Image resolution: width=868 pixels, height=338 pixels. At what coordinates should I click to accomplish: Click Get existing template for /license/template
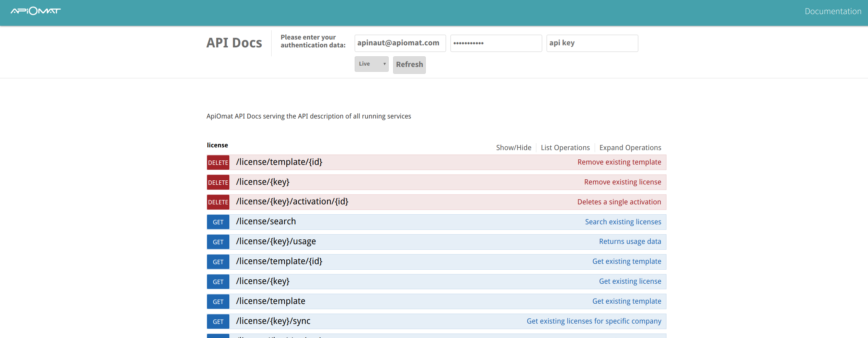(x=627, y=301)
